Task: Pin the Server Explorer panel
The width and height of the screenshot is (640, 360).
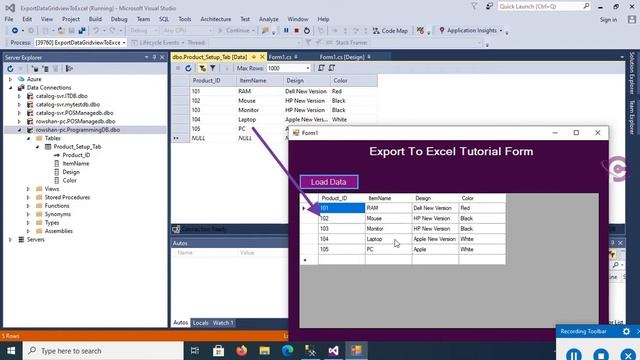Action: [x=154, y=57]
